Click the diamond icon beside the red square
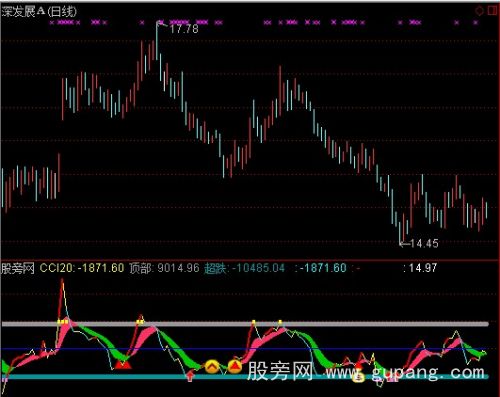 pyautogui.click(x=479, y=11)
